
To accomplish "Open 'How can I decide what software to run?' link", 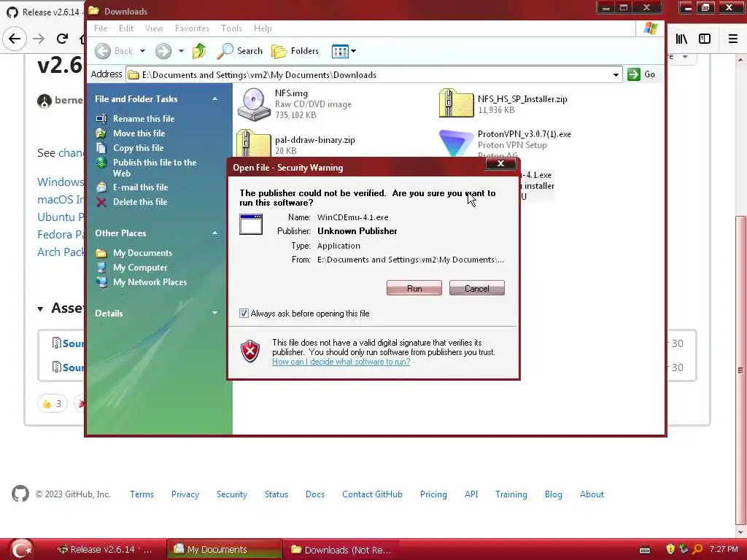I will [x=341, y=362].
